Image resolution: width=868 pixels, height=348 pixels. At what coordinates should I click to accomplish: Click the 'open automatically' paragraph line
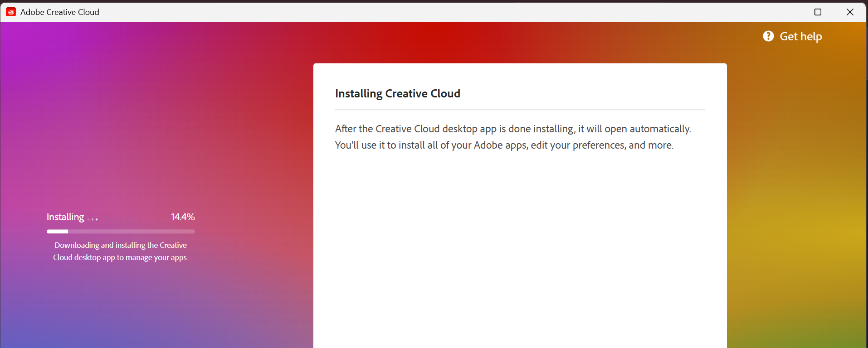click(x=512, y=129)
